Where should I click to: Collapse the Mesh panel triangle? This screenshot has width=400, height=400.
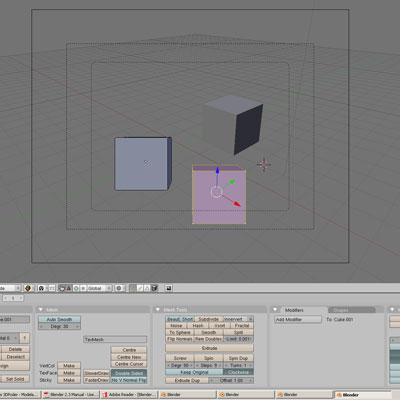pos(41,310)
